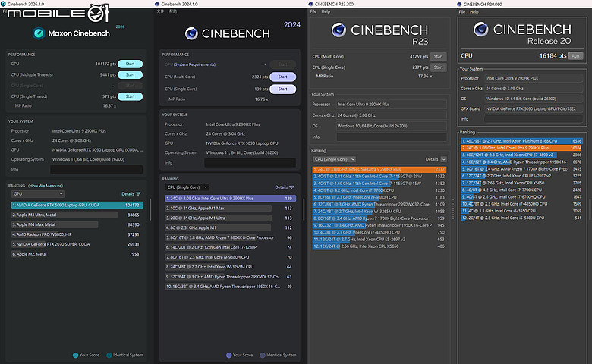Open the File menu in Cinebench R20
Viewport: 592px width, 364px height.
click(x=461, y=11)
